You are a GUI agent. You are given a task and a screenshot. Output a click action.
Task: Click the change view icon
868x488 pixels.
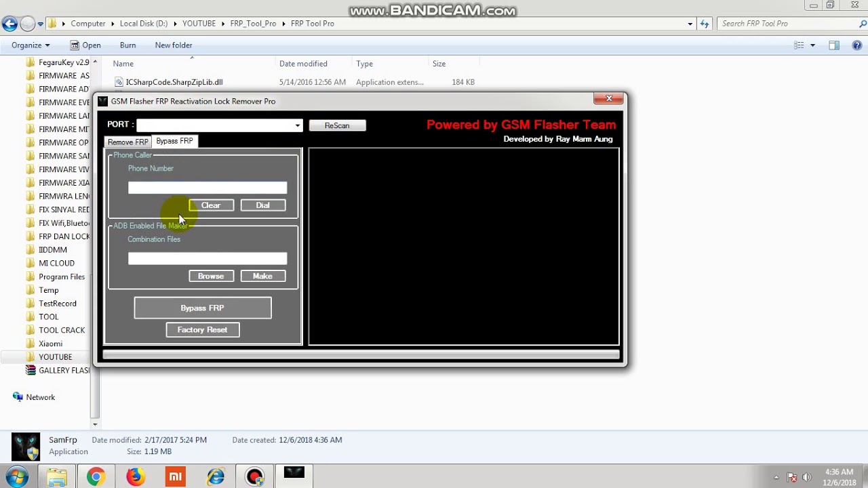(799, 45)
